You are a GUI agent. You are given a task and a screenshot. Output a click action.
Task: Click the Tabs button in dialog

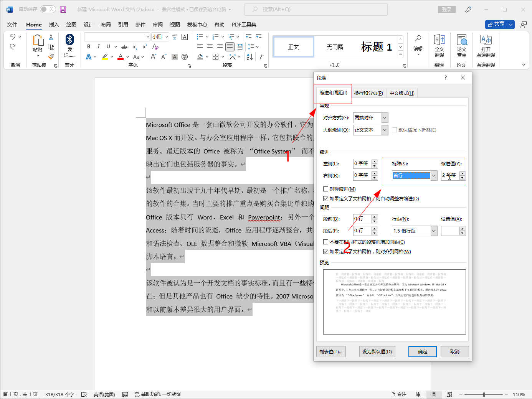[x=331, y=351]
